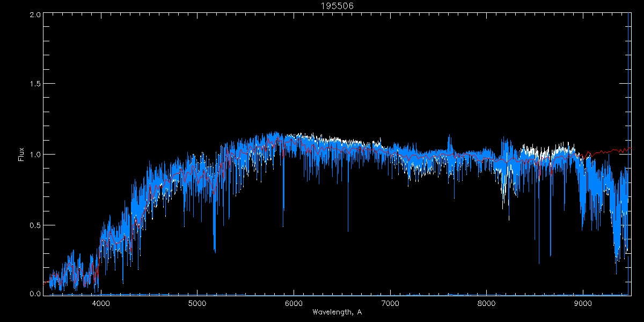Click the 0.0 flux tick label
The width and height of the screenshot is (644, 322).
tap(35, 294)
